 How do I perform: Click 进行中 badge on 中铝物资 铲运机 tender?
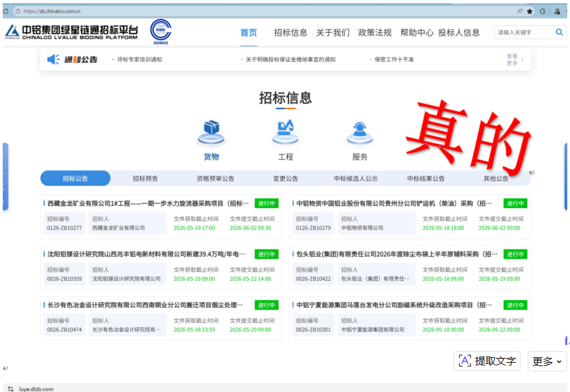pyautogui.click(x=515, y=203)
